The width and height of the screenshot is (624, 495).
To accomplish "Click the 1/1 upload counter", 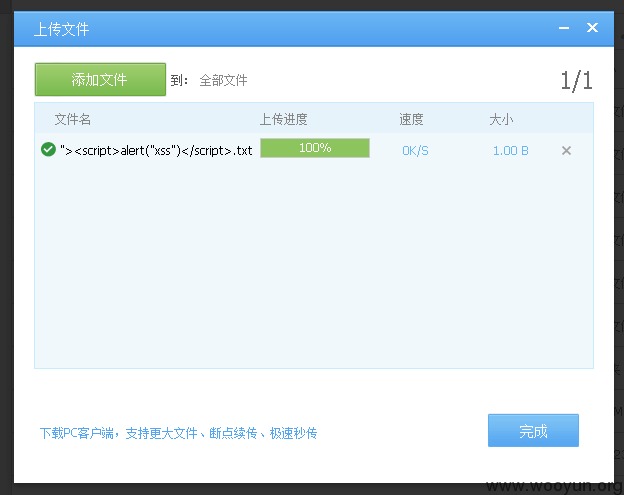I will point(577,81).
